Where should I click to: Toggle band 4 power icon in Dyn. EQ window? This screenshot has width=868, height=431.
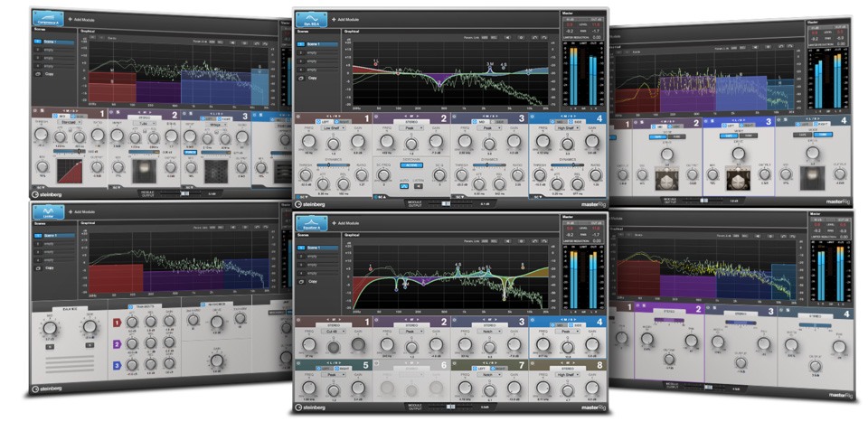532,117
